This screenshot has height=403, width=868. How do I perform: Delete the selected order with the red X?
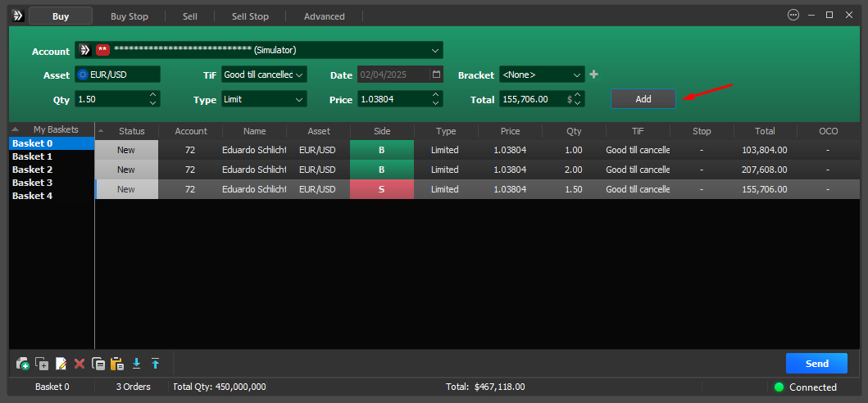coord(80,364)
